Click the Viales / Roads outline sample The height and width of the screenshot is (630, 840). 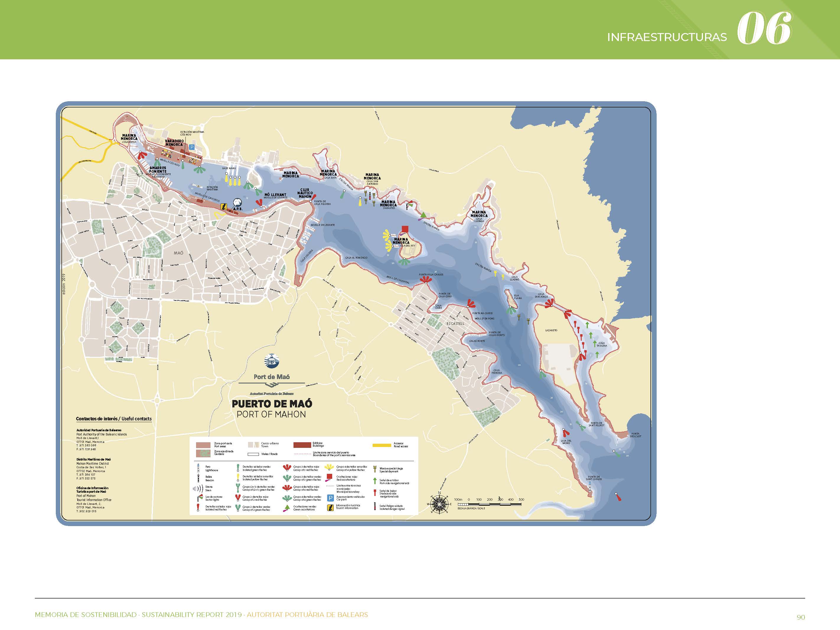coord(253,454)
